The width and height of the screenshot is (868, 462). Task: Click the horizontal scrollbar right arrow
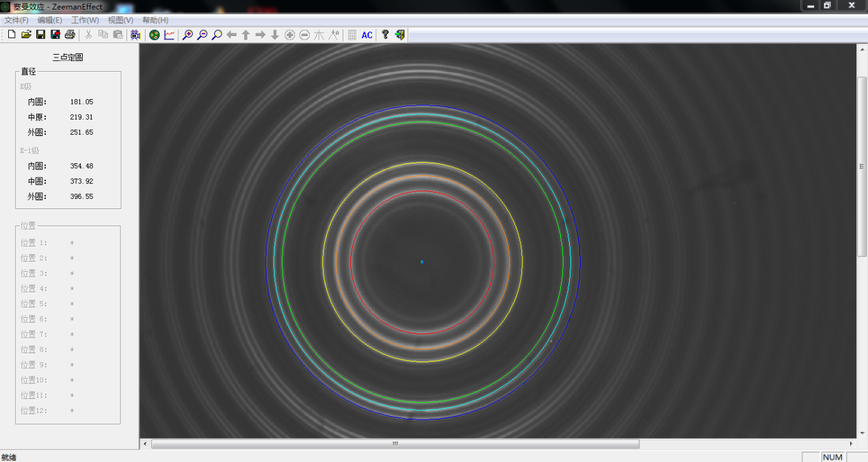[852, 444]
